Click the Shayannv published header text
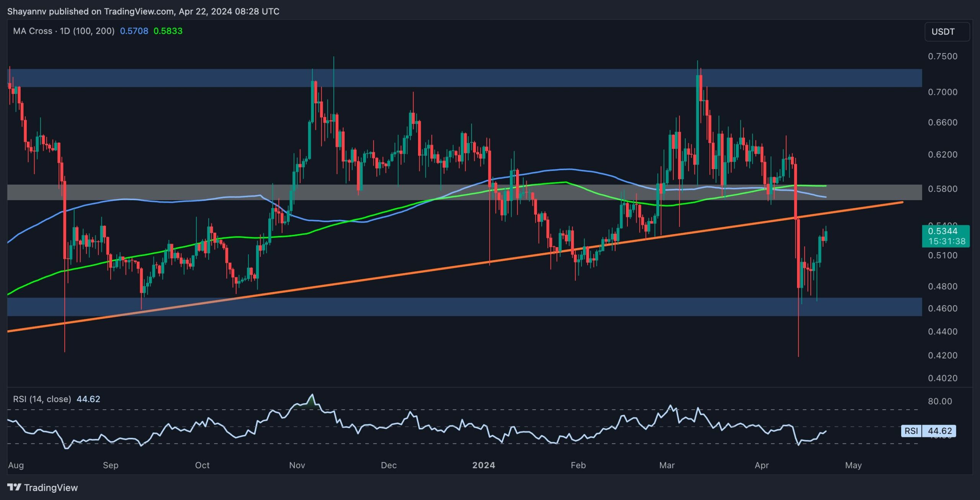Viewport: 980px width, 500px height. click(143, 11)
